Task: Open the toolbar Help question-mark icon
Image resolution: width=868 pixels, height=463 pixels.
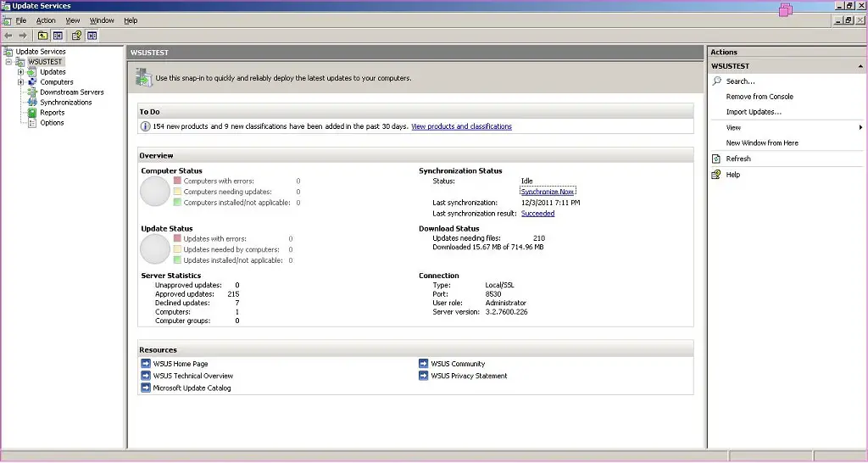Action: tap(76, 36)
